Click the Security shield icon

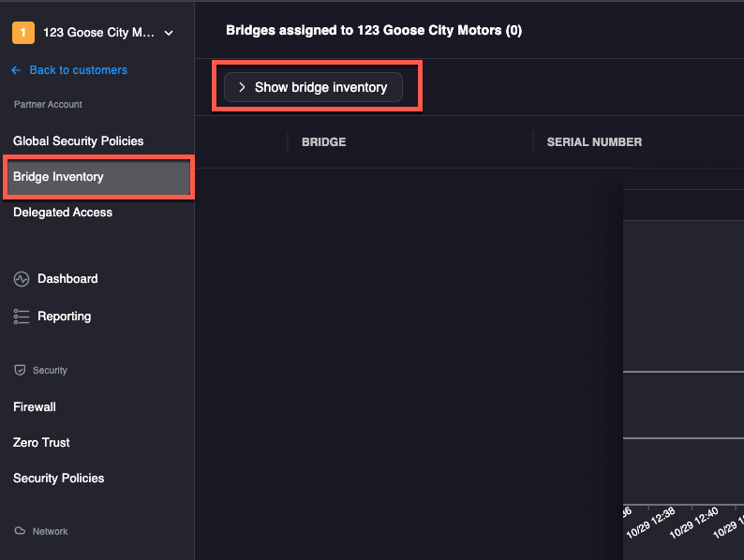pyautogui.click(x=20, y=371)
